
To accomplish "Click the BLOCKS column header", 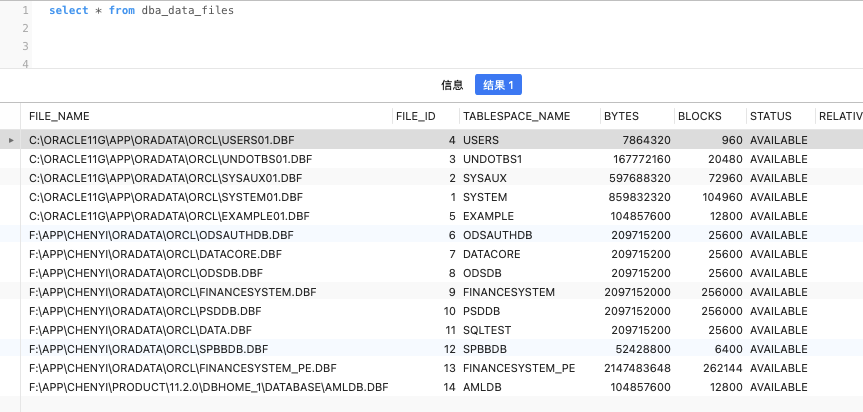I will [x=699, y=116].
